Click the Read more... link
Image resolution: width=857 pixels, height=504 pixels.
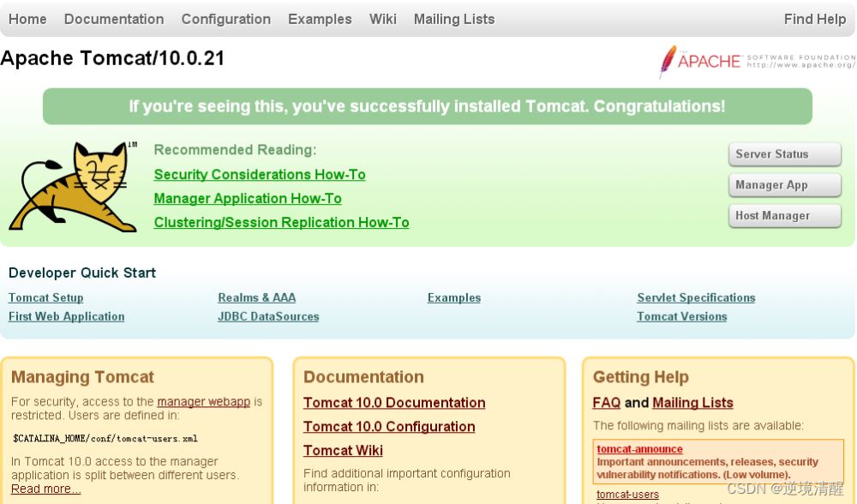tap(46, 489)
